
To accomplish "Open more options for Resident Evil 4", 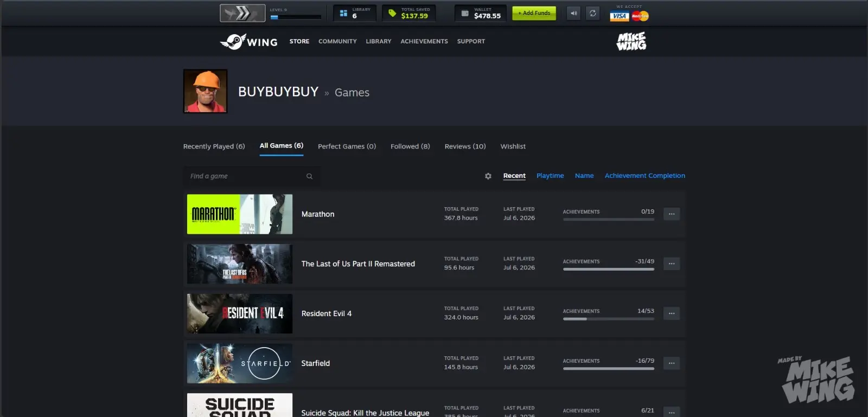I will point(672,313).
